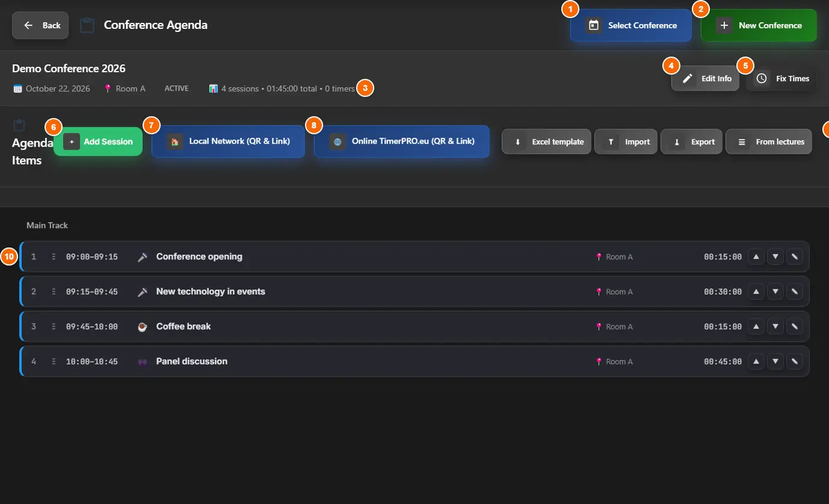Click the 09:00-09:15 time slot
Screen dimensions: 829x504
click(x=92, y=257)
